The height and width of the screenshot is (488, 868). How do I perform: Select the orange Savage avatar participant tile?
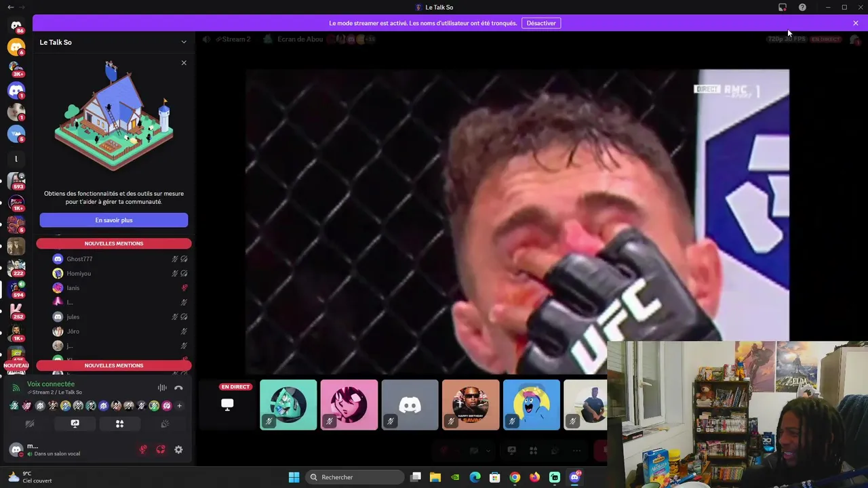pyautogui.click(x=471, y=405)
